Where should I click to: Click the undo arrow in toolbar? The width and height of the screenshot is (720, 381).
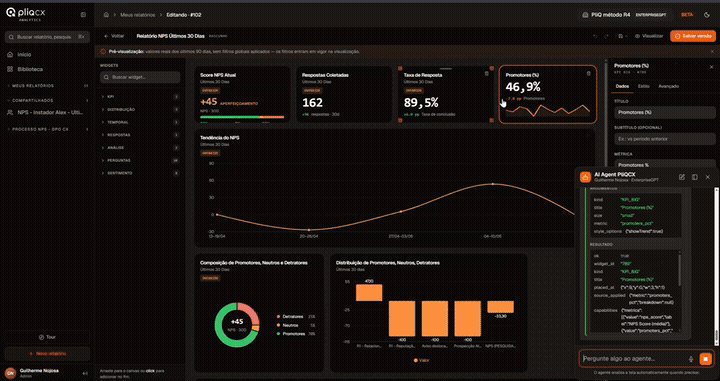click(x=596, y=36)
